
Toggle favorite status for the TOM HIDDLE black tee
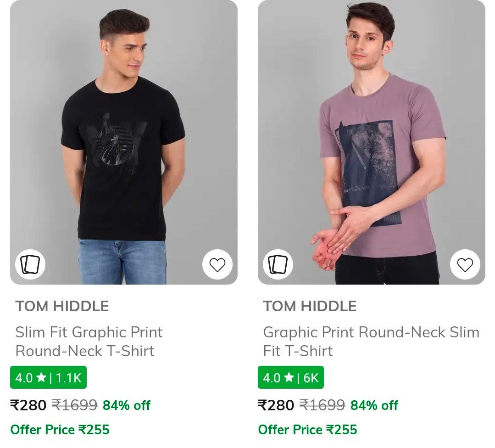[x=217, y=264]
